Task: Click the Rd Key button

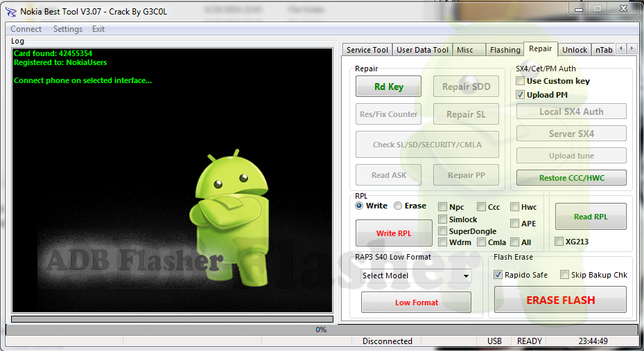Action: [388, 87]
